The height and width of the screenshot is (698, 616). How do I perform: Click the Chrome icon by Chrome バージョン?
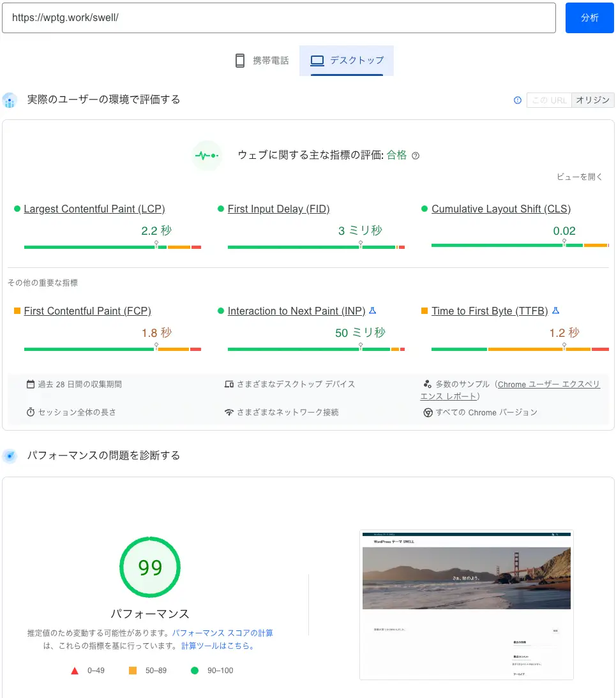point(428,413)
